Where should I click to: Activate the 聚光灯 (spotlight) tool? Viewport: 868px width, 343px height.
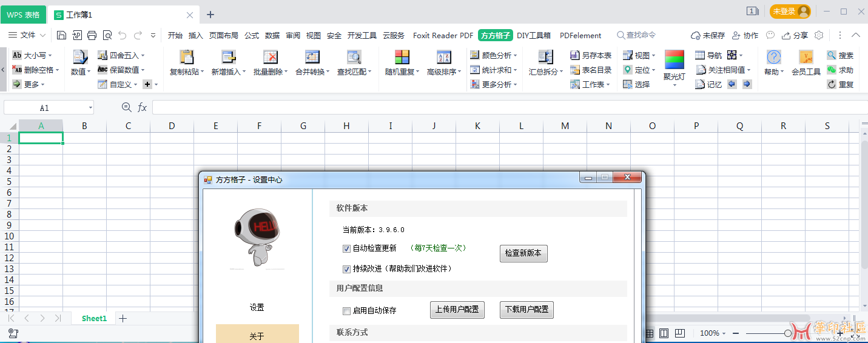pyautogui.click(x=675, y=68)
